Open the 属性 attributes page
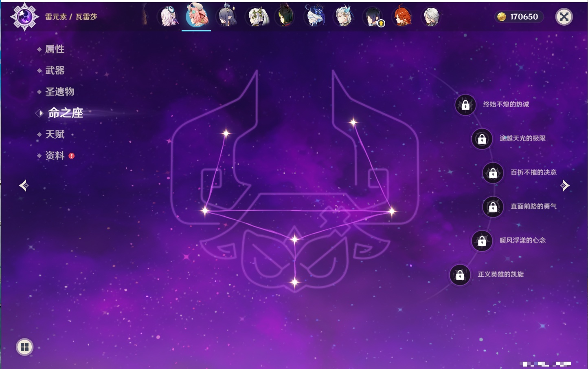Viewport: 588px width, 369px height. (x=55, y=49)
